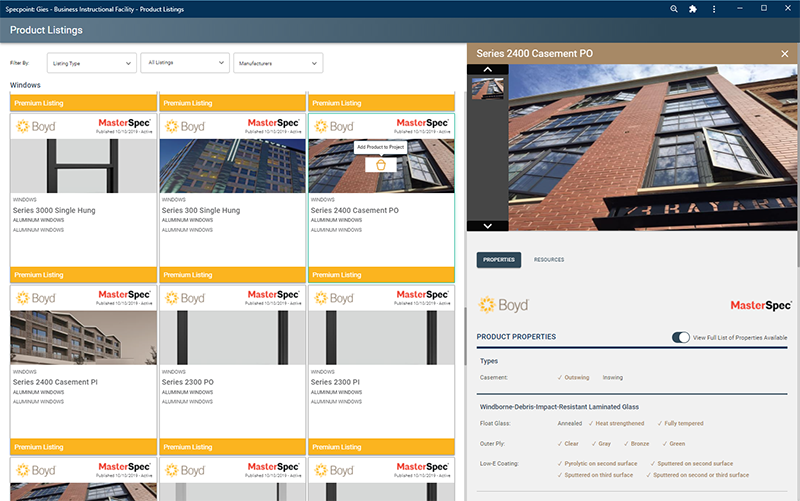Screen dimensions: 800x501
Task: Click the Add Product to Project basket icon
Action: (380, 164)
